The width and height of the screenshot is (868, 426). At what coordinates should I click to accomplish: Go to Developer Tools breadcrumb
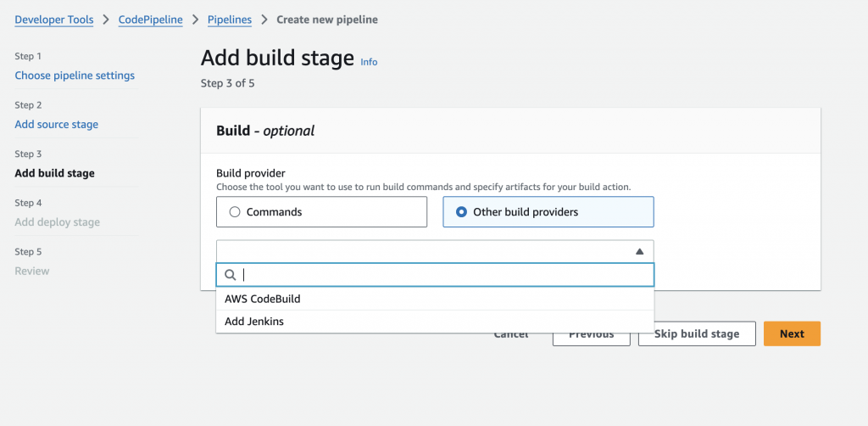(54, 20)
